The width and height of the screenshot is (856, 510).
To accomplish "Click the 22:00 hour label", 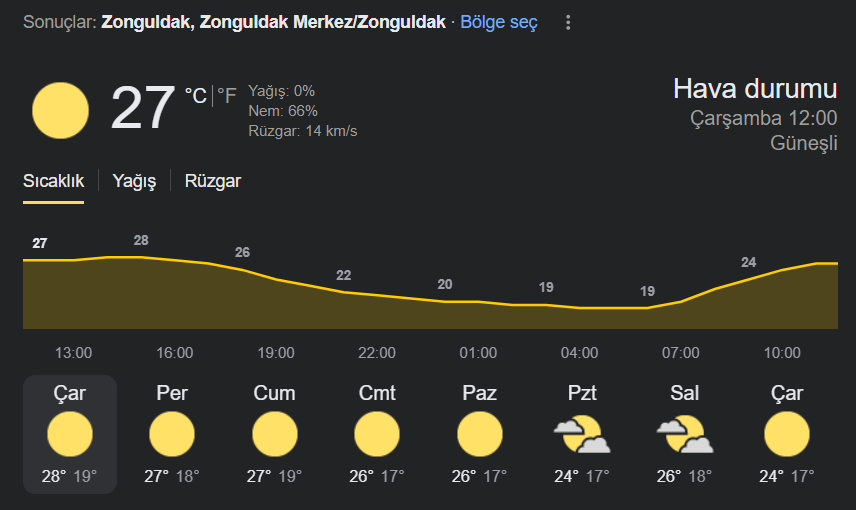I will (x=377, y=353).
